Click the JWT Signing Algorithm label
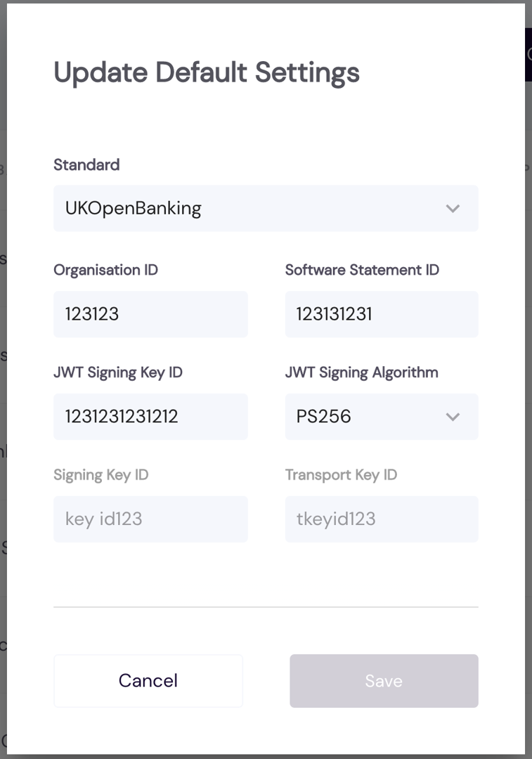This screenshot has width=532, height=759. 361,372
